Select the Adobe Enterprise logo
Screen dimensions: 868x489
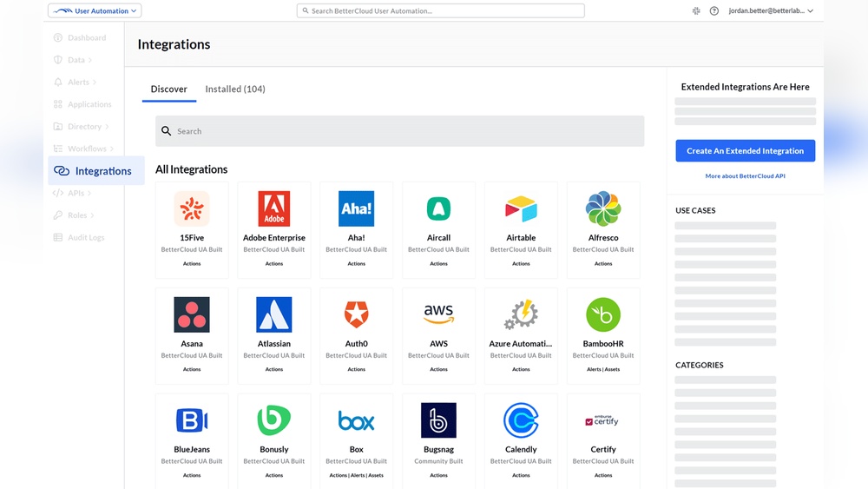point(274,208)
